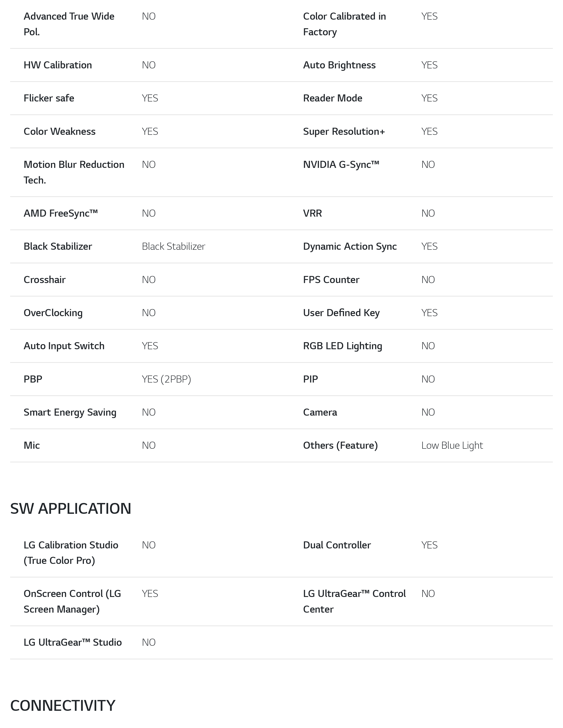Select the RGB LED Lighting label
This screenshot has height=728, width=563.
tap(342, 346)
